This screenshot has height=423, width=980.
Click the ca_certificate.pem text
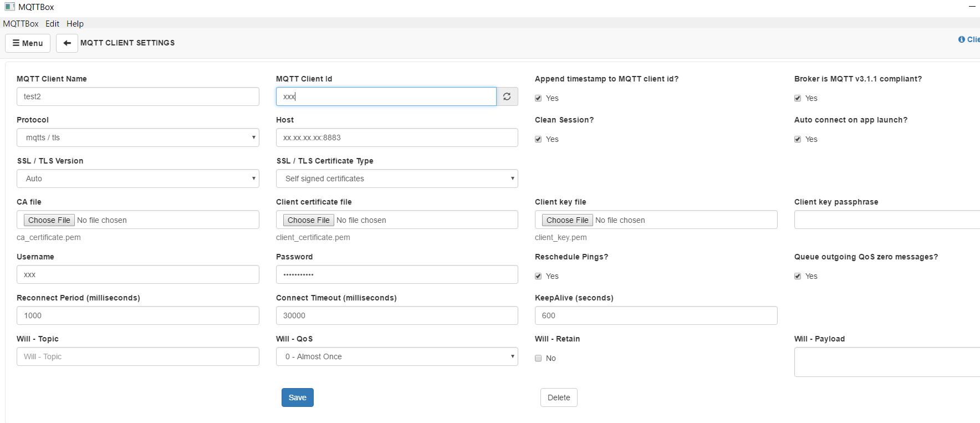pyautogui.click(x=49, y=237)
